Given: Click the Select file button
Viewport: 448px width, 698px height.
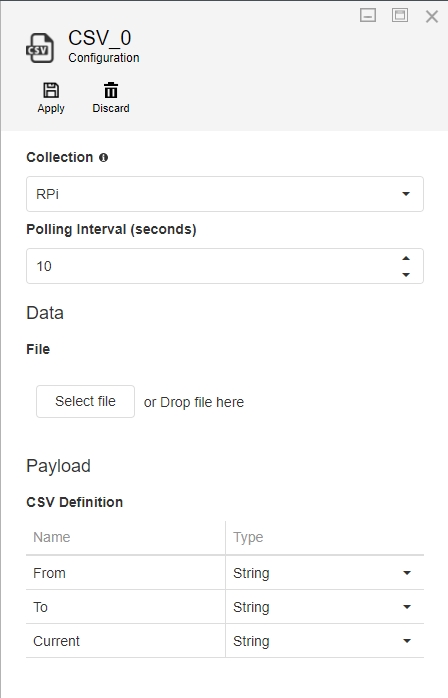Looking at the screenshot, I should coord(86,402).
